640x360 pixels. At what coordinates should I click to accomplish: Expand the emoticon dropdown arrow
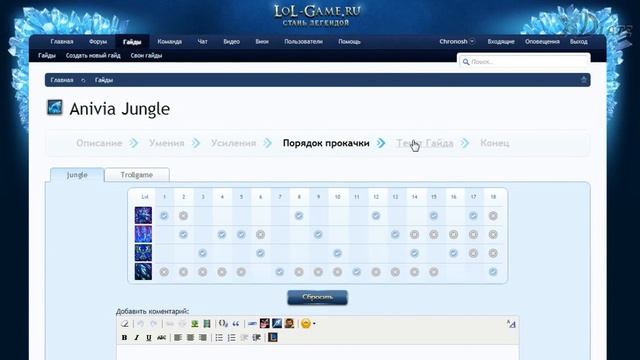pyautogui.click(x=314, y=324)
